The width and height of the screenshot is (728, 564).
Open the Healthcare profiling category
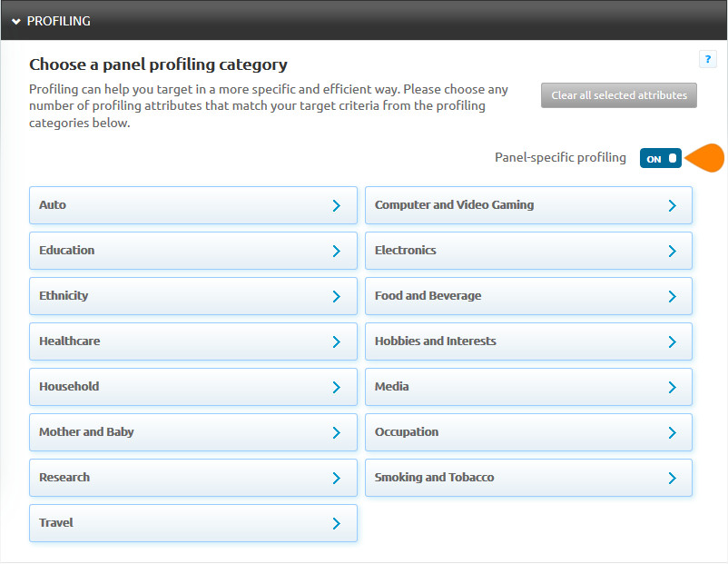coord(192,341)
